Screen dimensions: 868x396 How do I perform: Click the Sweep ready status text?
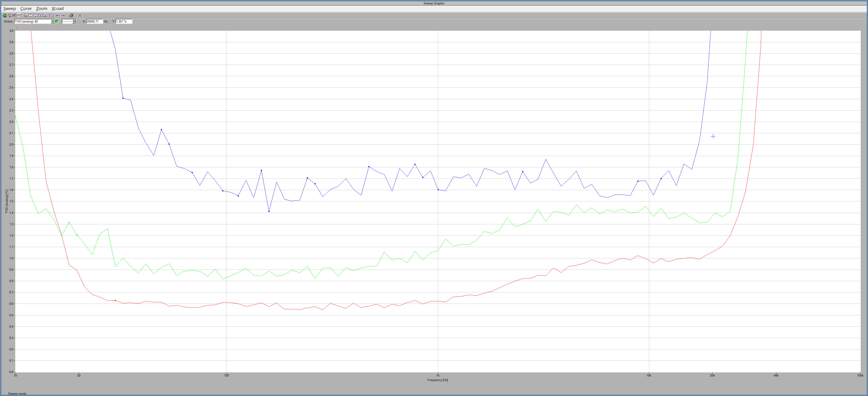coord(17,393)
